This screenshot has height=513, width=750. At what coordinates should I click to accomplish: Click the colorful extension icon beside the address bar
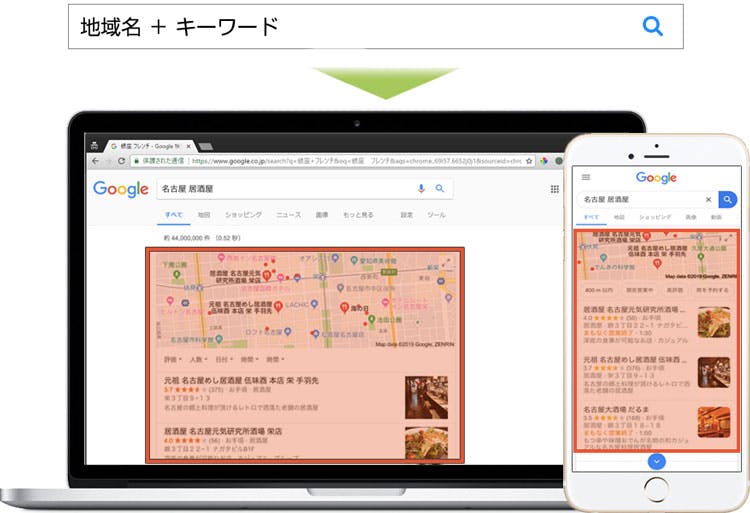coord(544,161)
